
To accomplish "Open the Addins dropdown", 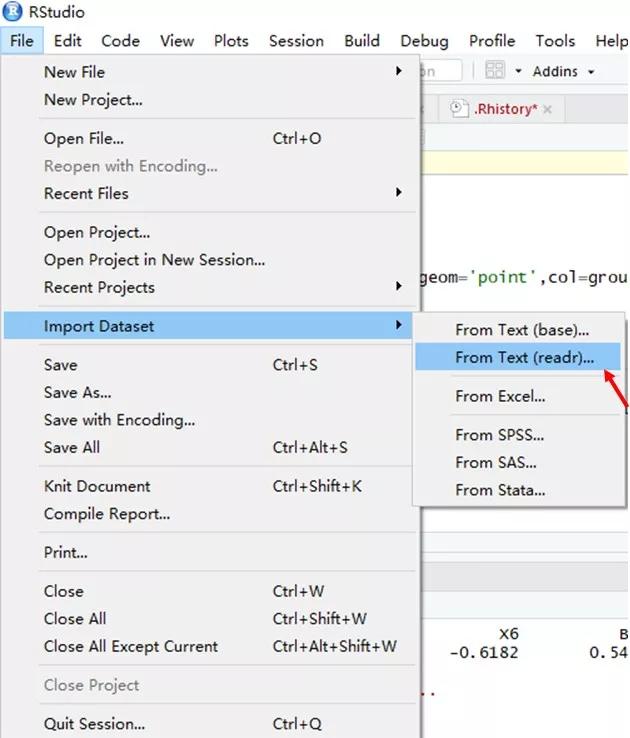I will 563,72.
